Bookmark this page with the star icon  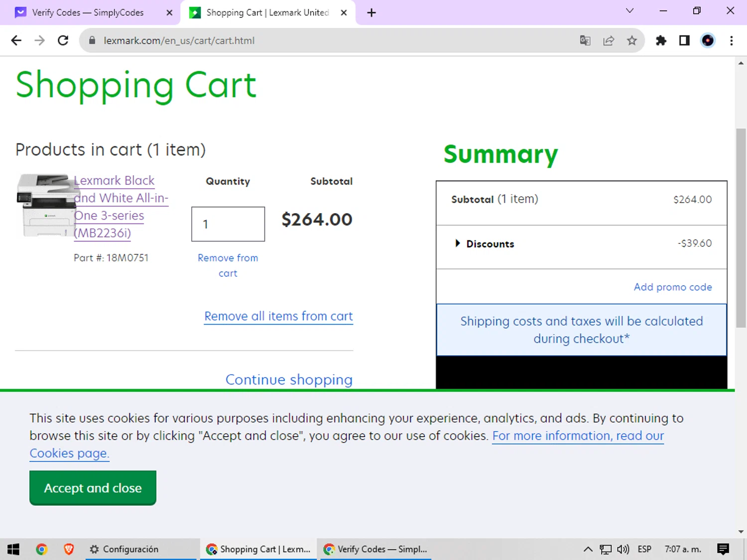(632, 40)
